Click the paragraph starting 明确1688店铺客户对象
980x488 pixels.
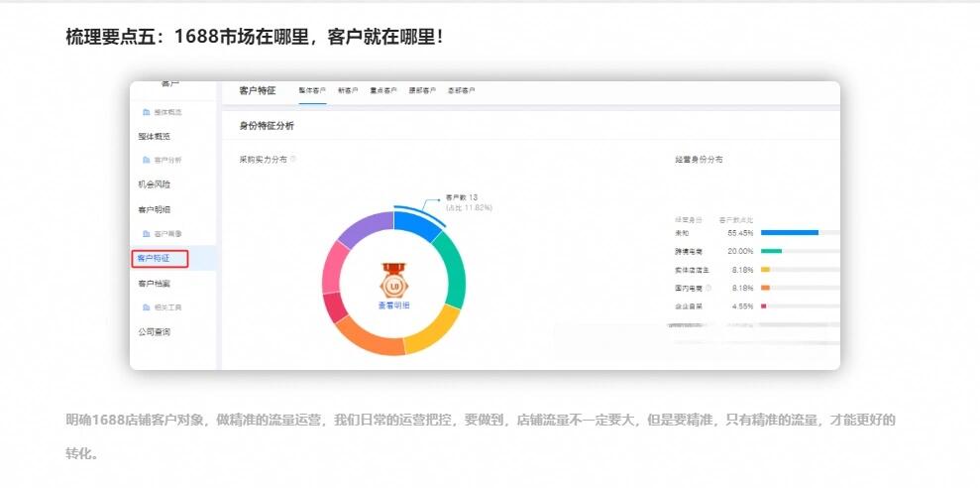481,436
